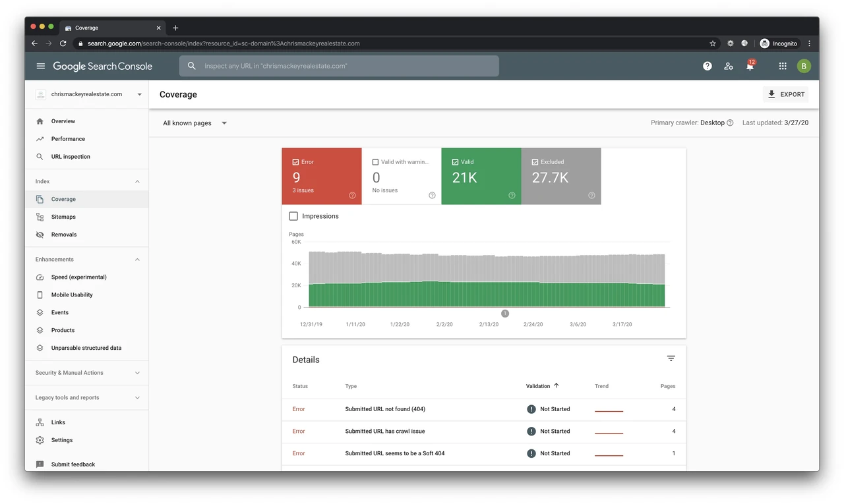
Task: Click the annotation marker 1 on chart
Action: (x=505, y=314)
